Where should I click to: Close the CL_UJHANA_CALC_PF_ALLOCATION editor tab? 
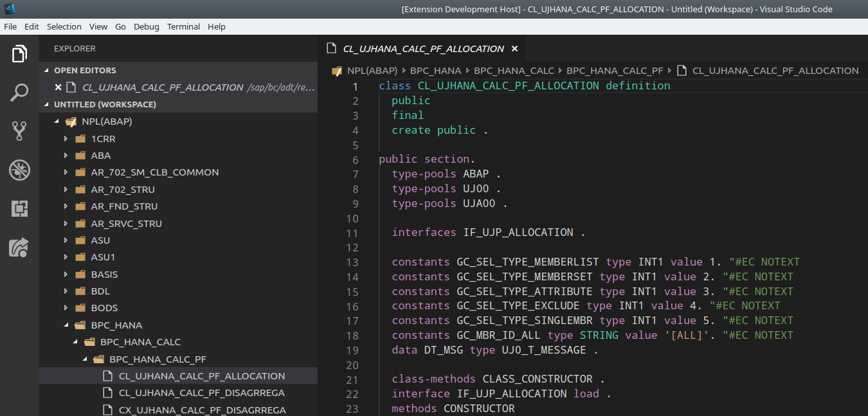click(514, 49)
